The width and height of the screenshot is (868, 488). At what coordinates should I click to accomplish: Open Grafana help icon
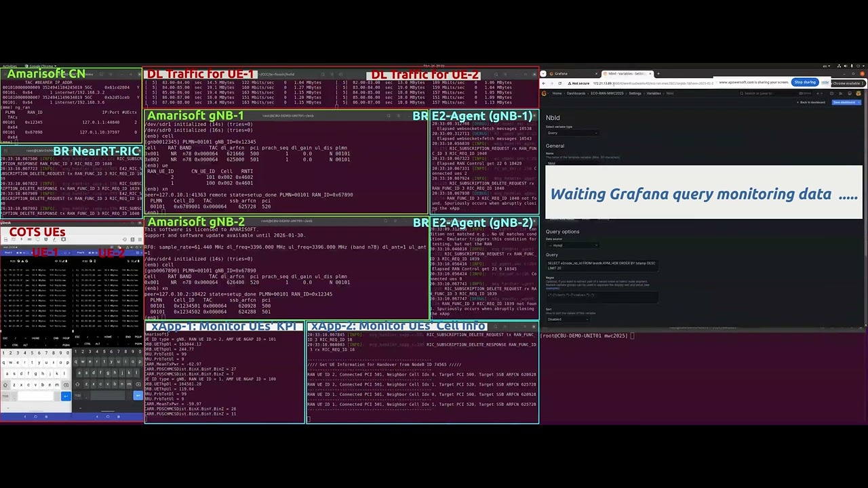(831, 94)
